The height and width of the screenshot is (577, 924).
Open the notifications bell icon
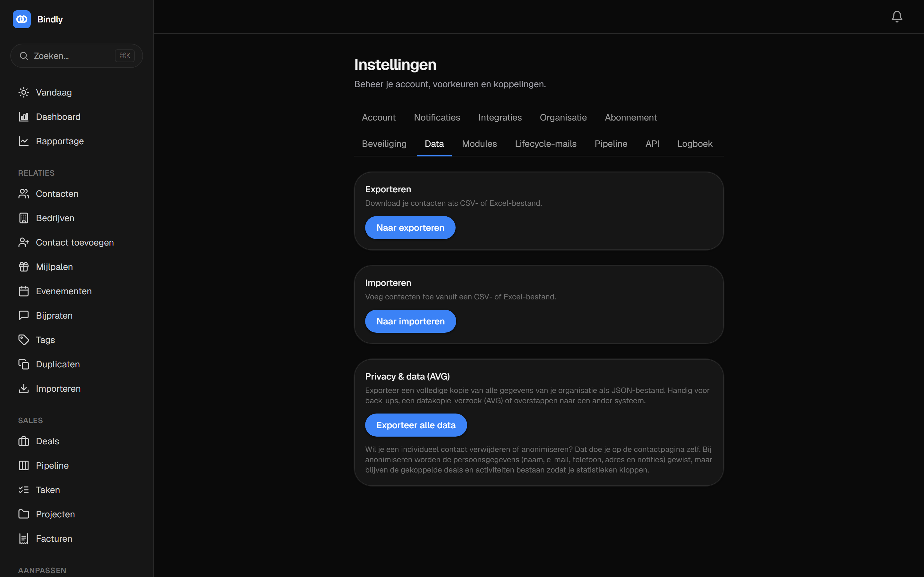click(x=896, y=16)
